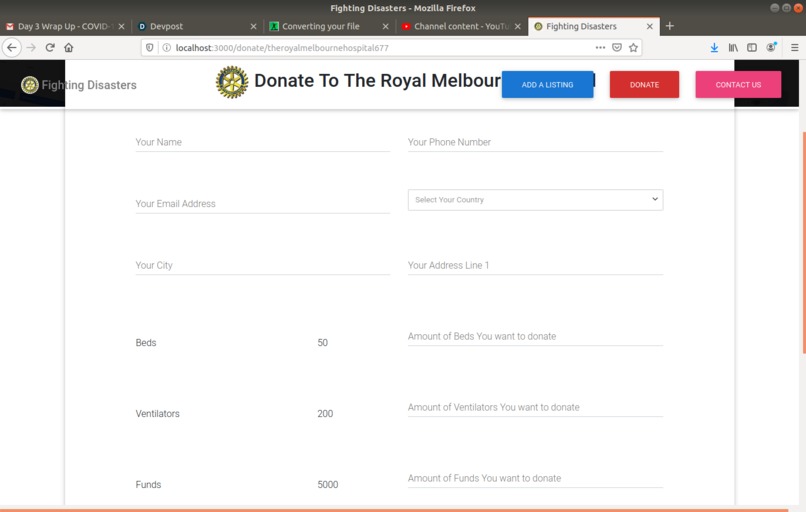Image resolution: width=806 pixels, height=512 pixels.
Task: Click the page vertical scrollbar thumb
Action: [x=803, y=243]
